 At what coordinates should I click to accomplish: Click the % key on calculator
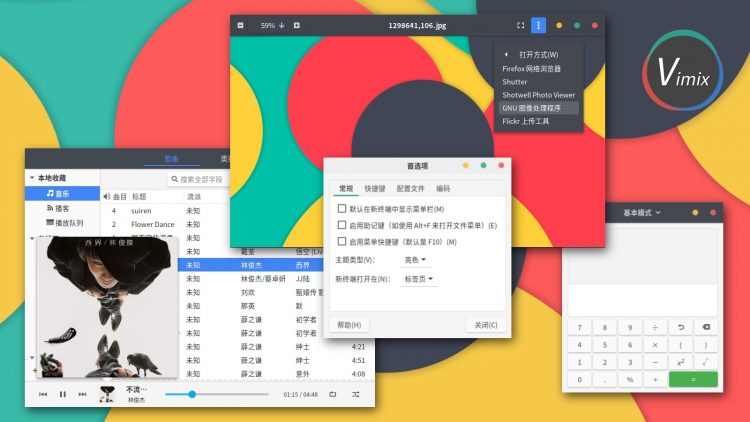(x=630, y=379)
